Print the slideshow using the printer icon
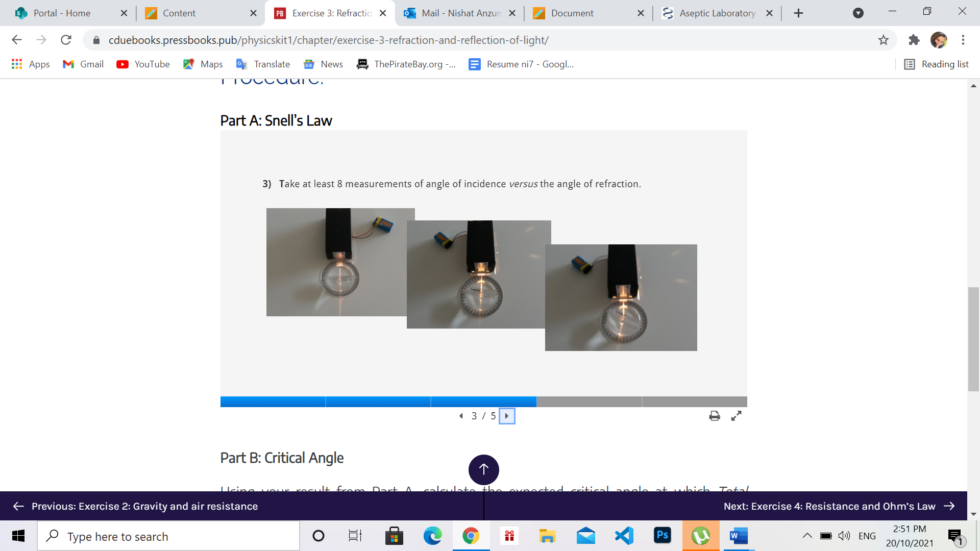980x551 pixels. [715, 416]
